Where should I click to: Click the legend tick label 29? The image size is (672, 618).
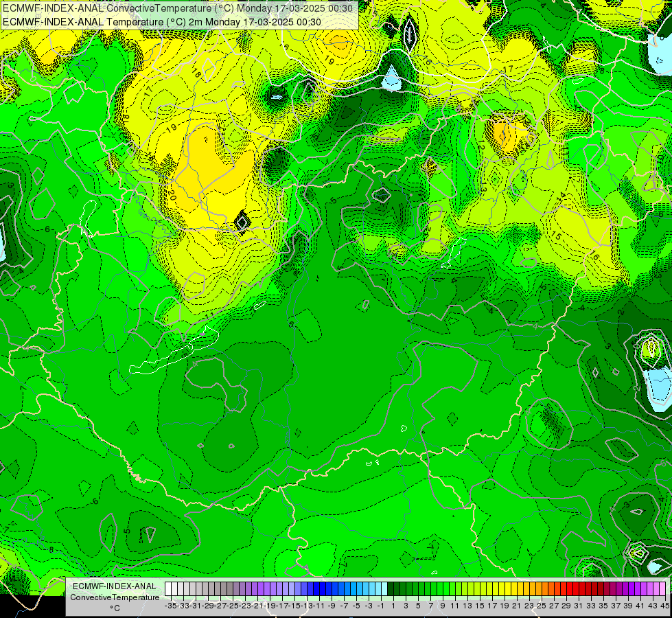coord(566,606)
